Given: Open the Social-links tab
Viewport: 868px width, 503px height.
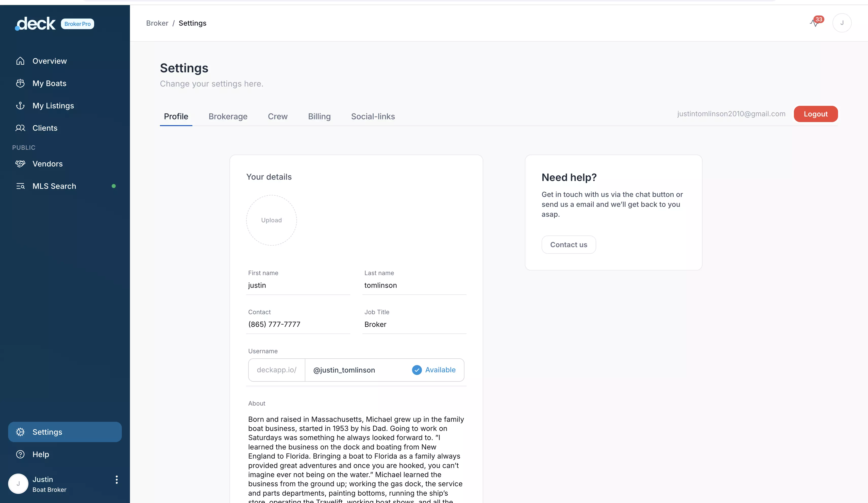Looking at the screenshot, I should tap(373, 116).
